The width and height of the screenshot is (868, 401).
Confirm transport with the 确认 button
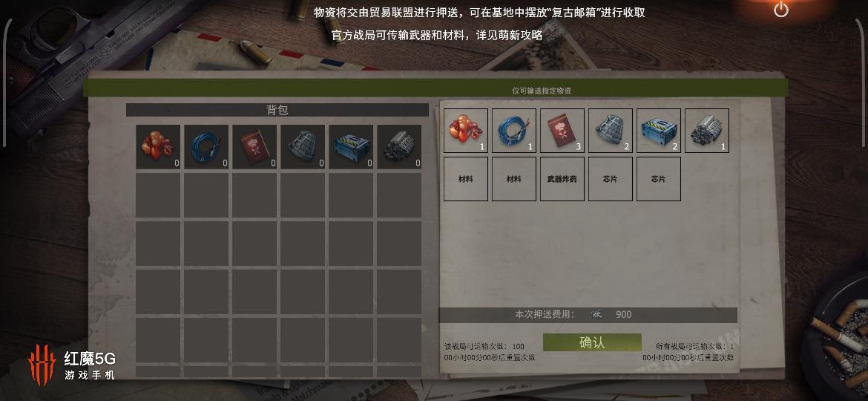click(x=592, y=342)
